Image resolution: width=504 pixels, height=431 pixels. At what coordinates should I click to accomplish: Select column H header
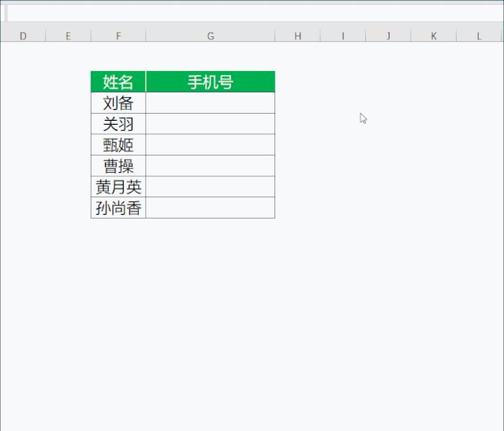click(x=297, y=36)
